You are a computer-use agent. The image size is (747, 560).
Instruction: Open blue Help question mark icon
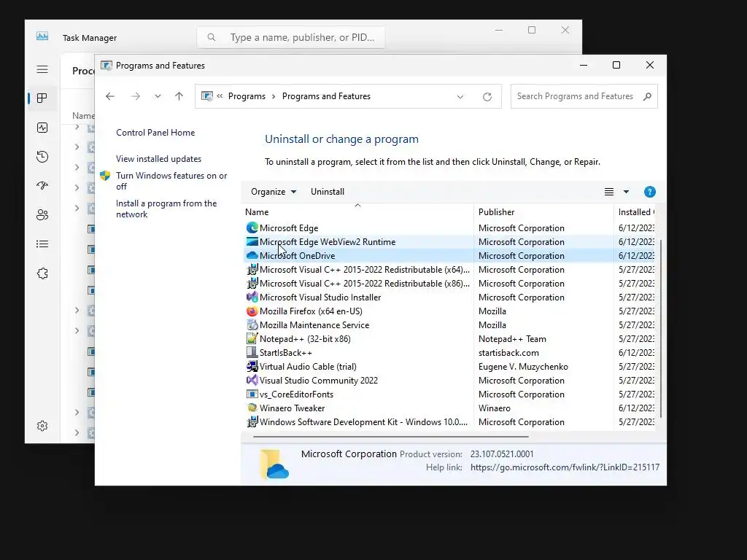click(650, 192)
